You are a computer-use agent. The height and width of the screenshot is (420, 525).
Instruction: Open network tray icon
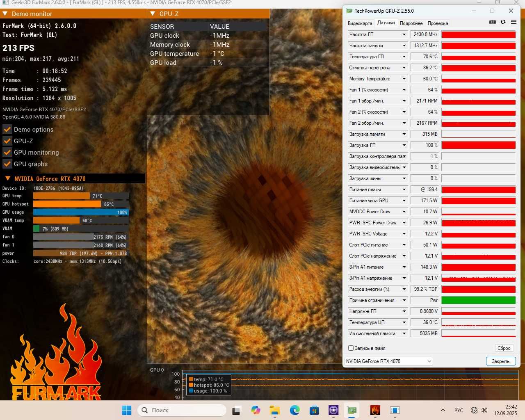click(474, 410)
